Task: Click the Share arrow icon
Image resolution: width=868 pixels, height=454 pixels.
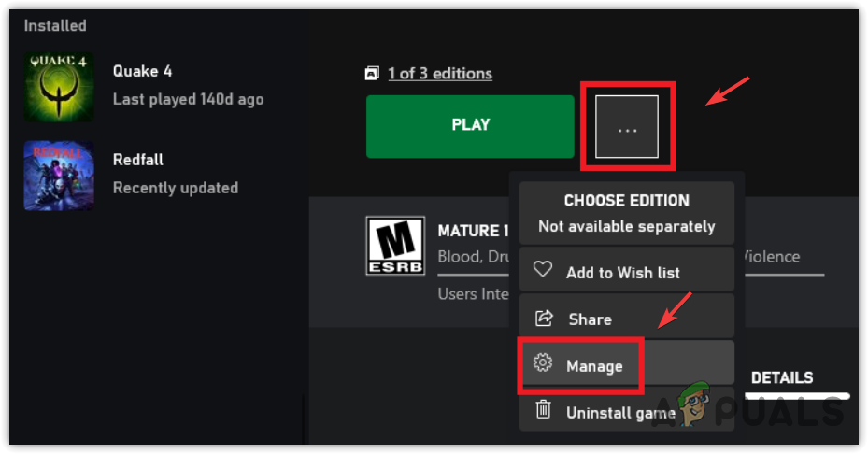Action: [x=543, y=319]
